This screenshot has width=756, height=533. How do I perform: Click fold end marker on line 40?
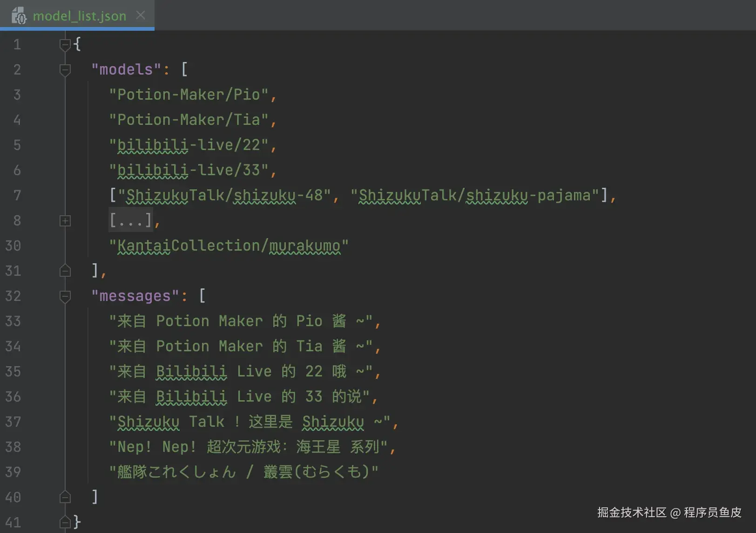tap(65, 498)
